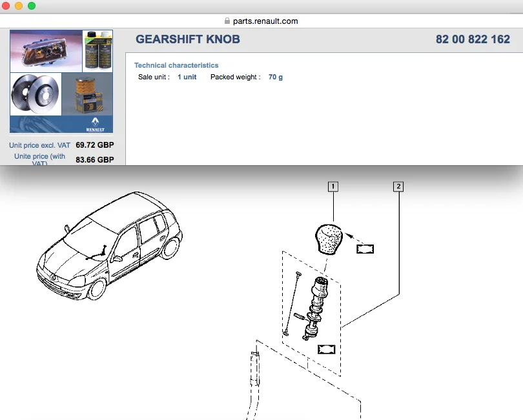523x420 pixels.
Task: Select the headlight product thumbnail
Action: pyautogui.click(x=46, y=51)
